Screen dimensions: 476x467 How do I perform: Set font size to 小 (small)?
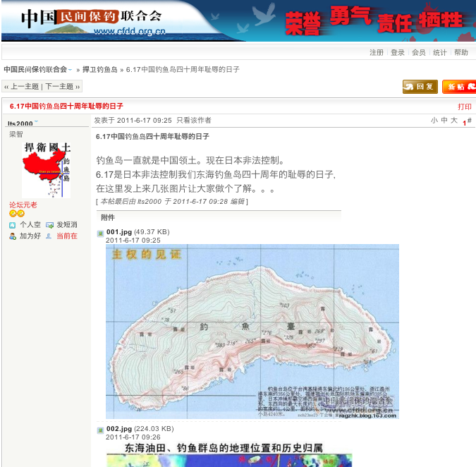click(x=434, y=121)
